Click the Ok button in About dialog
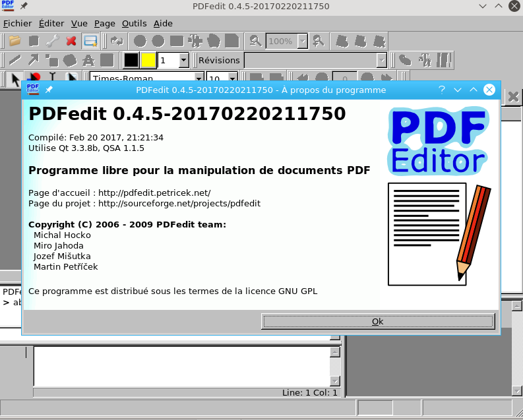The width and height of the screenshot is (523, 420). 378,321
